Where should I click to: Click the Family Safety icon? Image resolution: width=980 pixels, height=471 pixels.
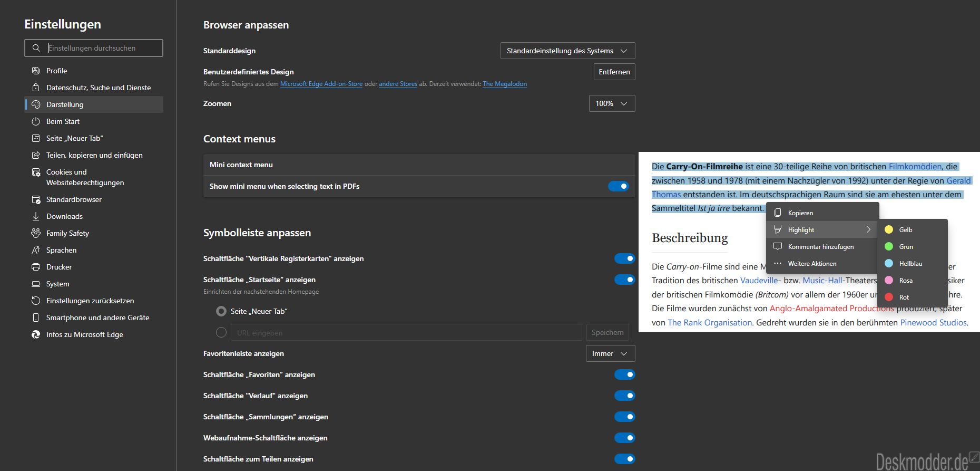tap(36, 233)
